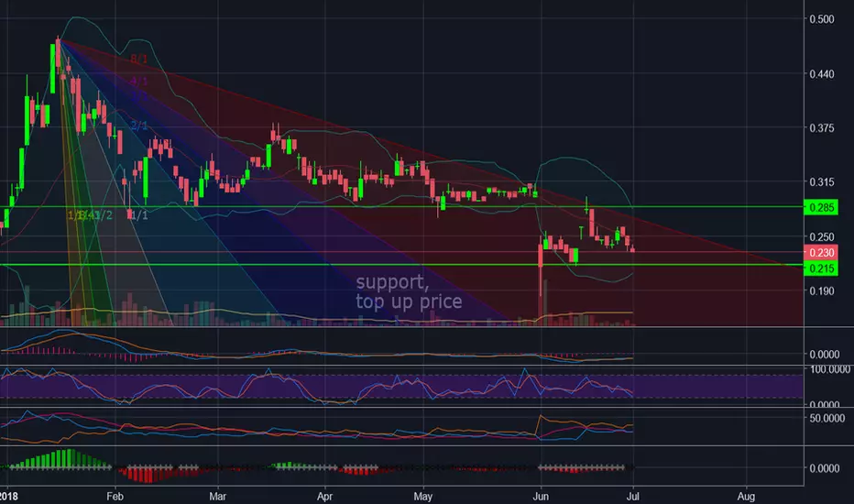Click the 0.250 price axis value
This screenshot has width=854, height=504.
pos(822,236)
